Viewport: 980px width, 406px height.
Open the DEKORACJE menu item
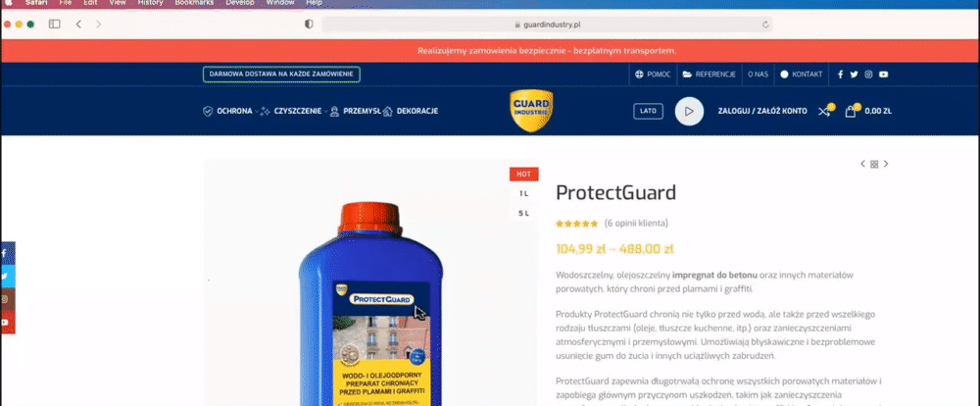[x=411, y=112]
